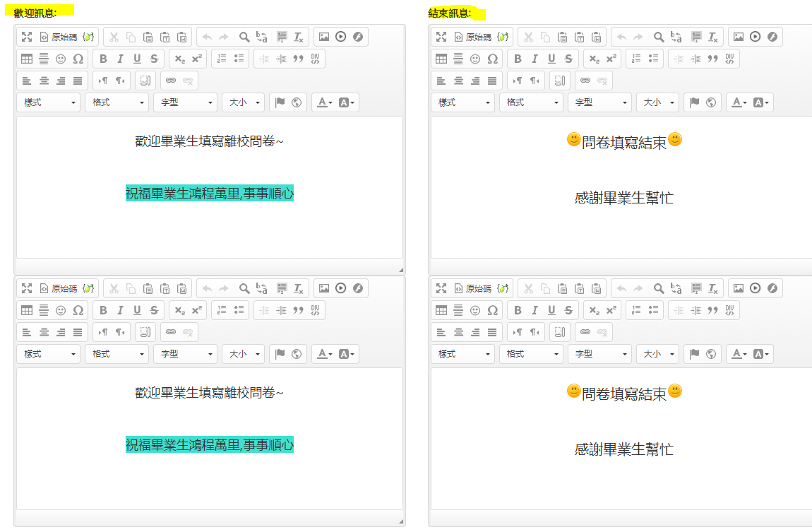Toggle Bold in the top-left editor

pos(103,59)
